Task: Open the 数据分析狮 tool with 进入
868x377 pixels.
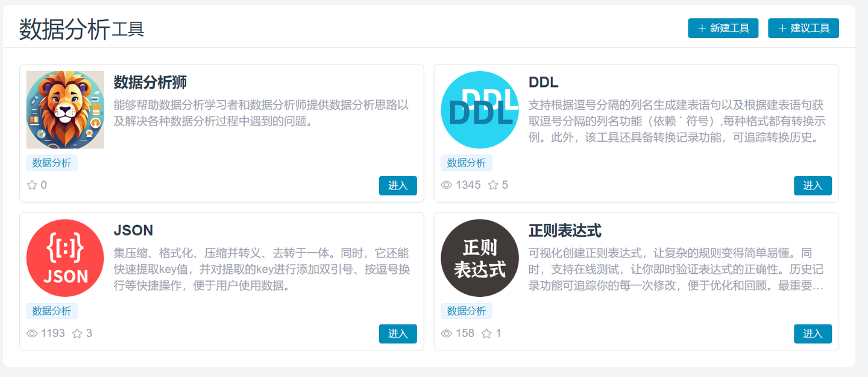Action: 398,186
